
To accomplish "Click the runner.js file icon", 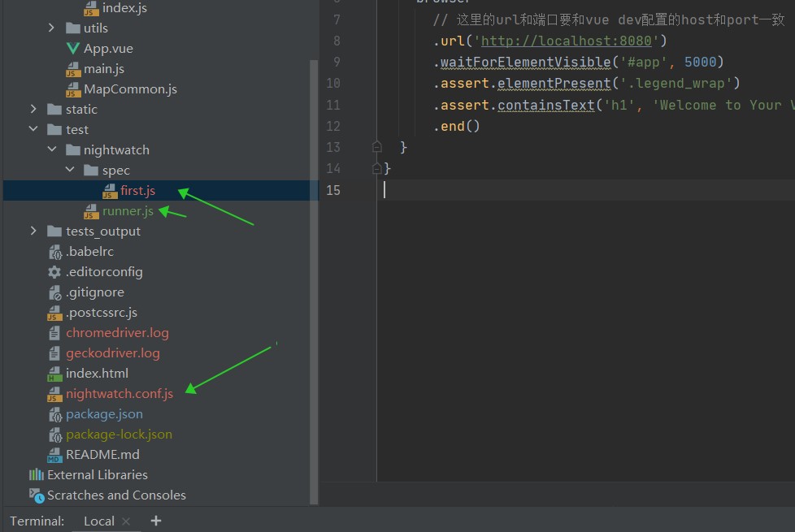I will point(91,211).
